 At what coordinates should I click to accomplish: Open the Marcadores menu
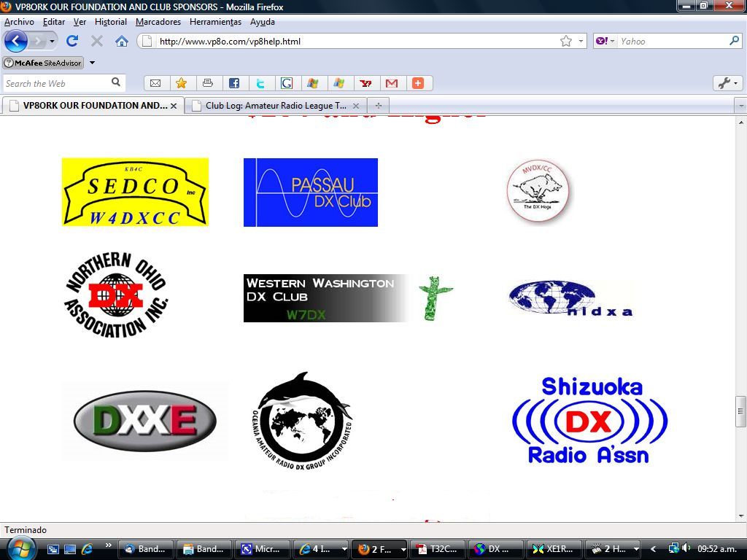158,22
